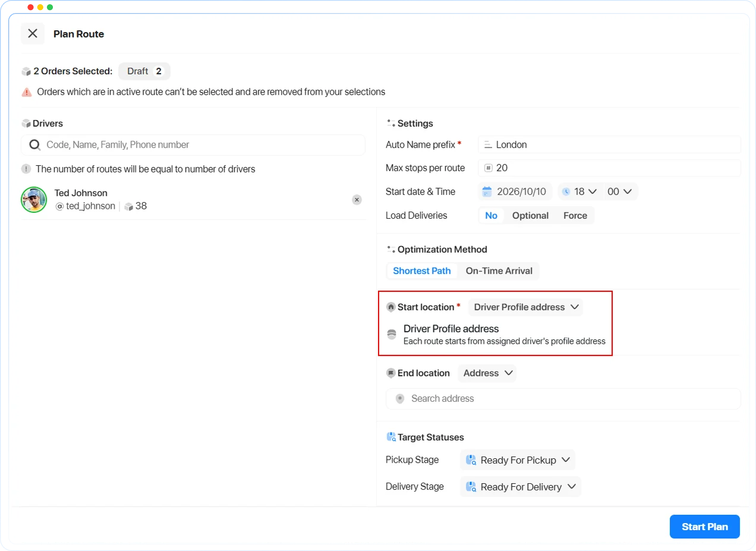Click the pin icon in Search address
Screen dimensions: 756x551
(400, 399)
